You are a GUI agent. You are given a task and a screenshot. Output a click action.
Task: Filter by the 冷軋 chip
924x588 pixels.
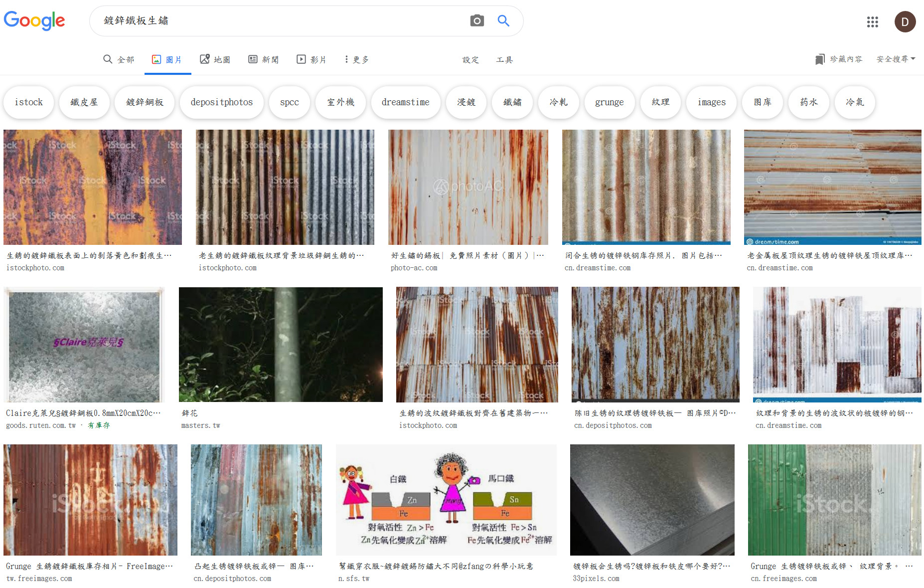click(559, 102)
